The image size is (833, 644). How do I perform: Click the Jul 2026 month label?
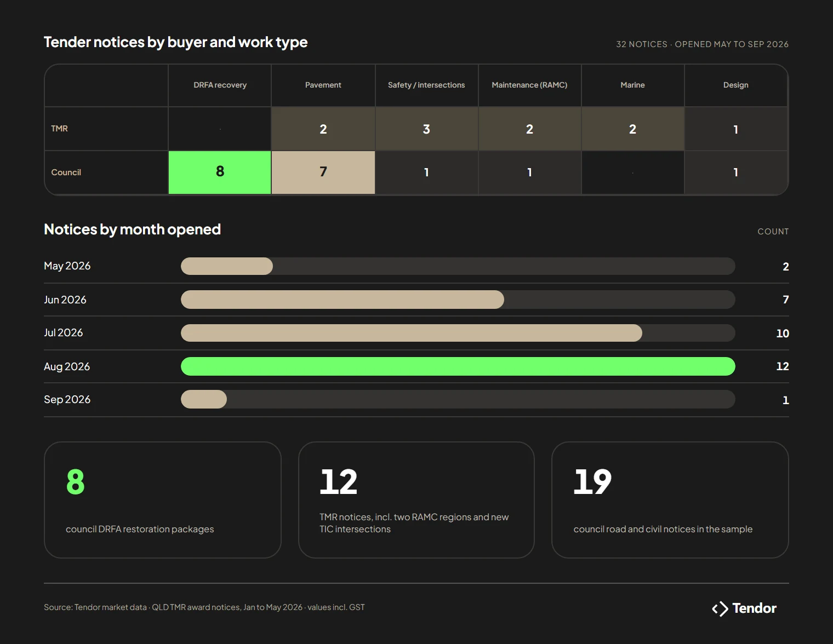pos(64,333)
